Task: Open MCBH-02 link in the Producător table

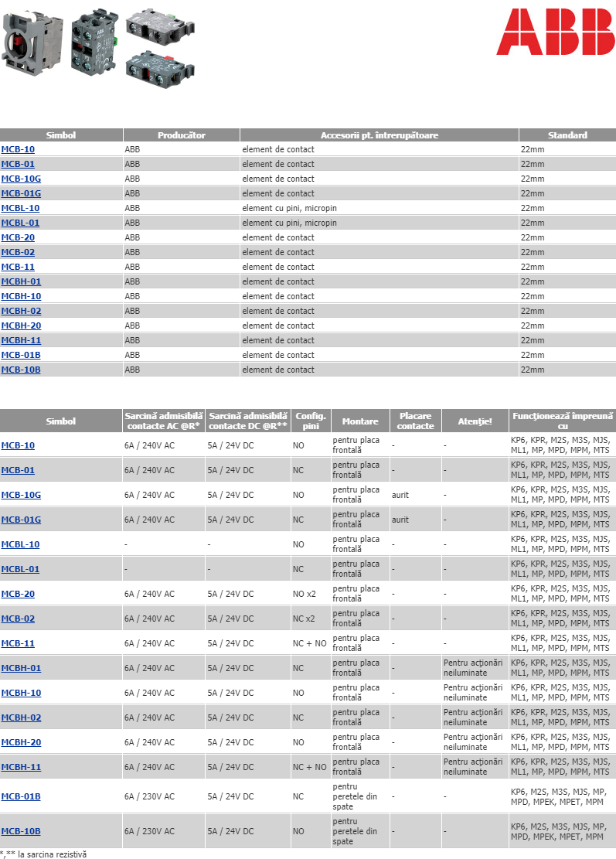Action: [x=21, y=311]
